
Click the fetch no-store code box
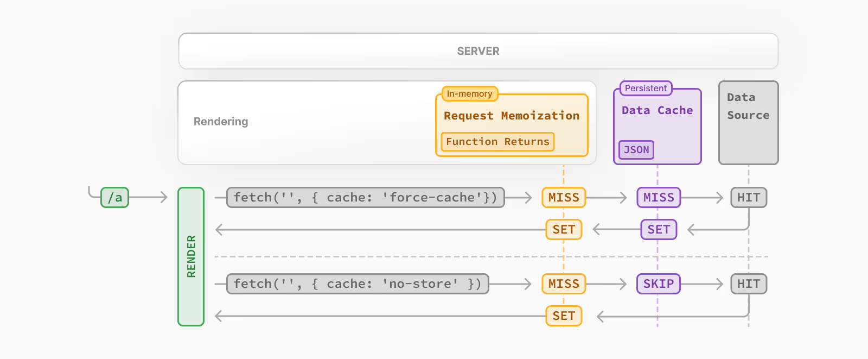(x=358, y=284)
